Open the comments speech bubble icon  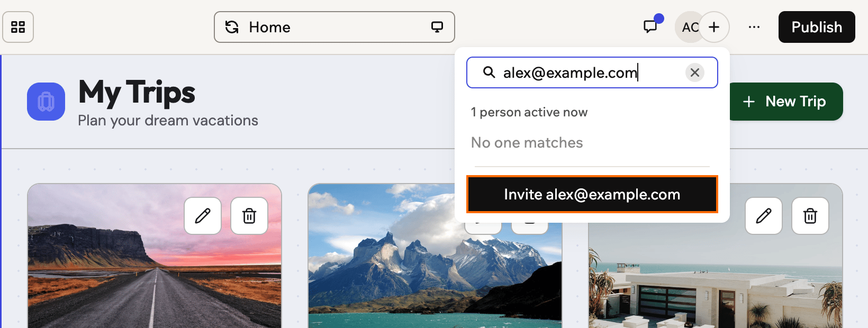coord(650,27)
